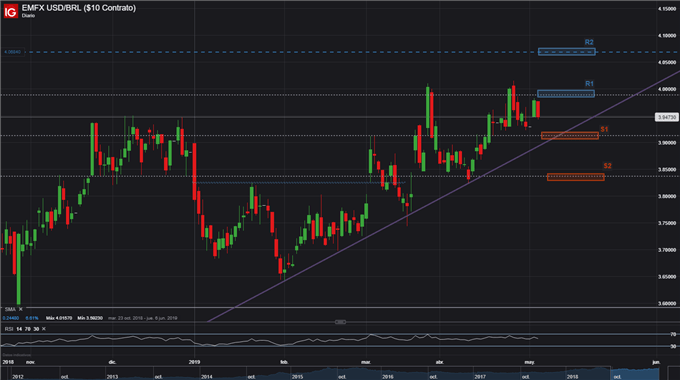Click the S1 support label
680x380 pixels.
(604, 129)
